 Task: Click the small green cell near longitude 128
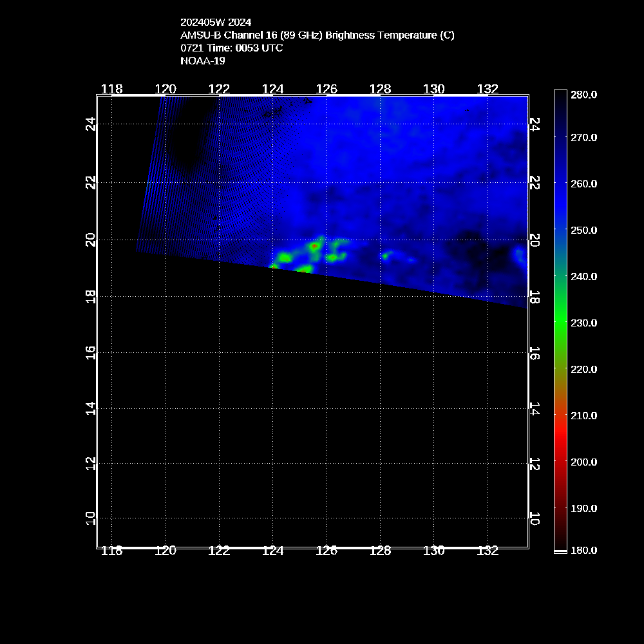(386, 256)
